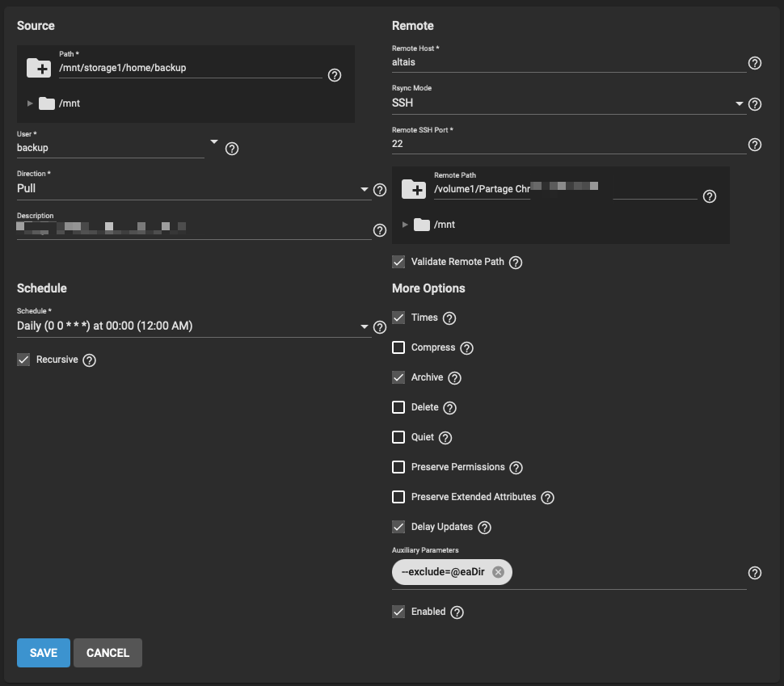Open help for Validate Remote Path
The width and height of the screenshot is (784, 686).
pyautogui.click(x=516, y=263)
